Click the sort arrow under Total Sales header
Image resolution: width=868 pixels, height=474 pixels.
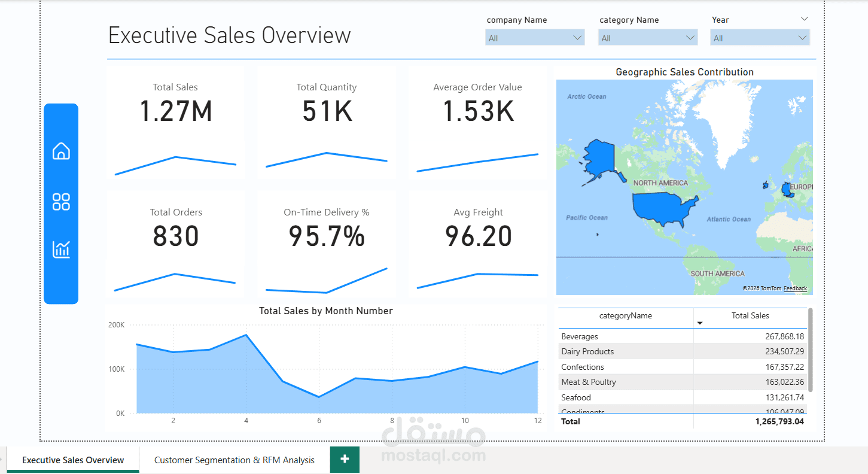point(700,323)
